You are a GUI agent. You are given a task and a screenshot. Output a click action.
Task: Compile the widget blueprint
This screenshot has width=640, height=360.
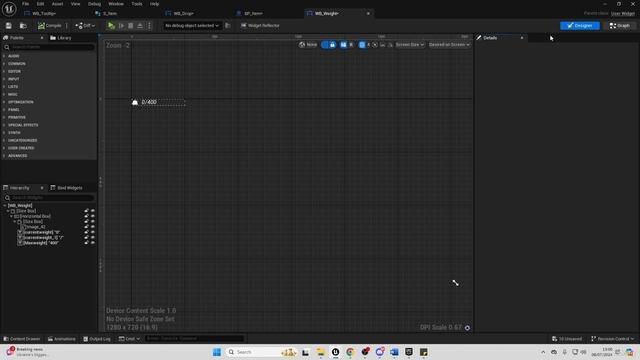tap(49, 26)
